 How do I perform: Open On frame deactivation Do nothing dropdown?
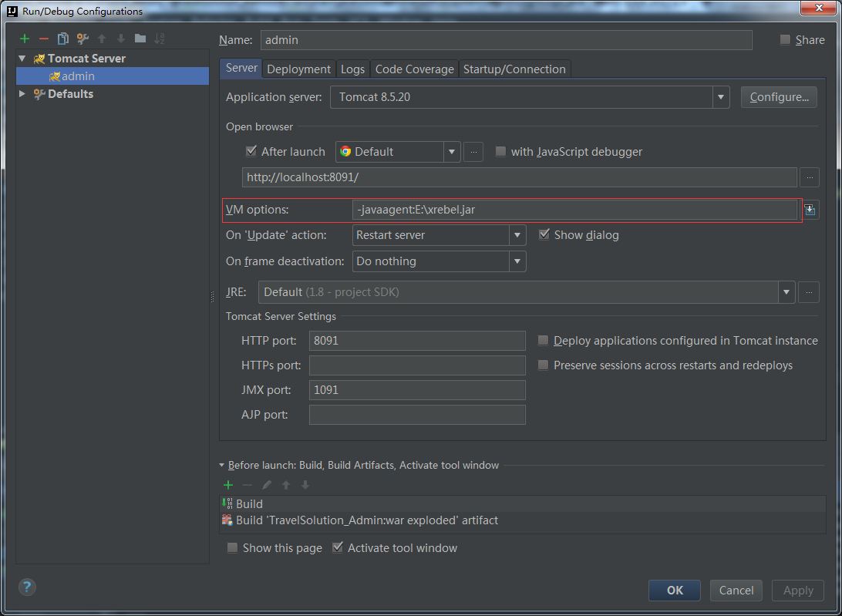tap(439, 261)
